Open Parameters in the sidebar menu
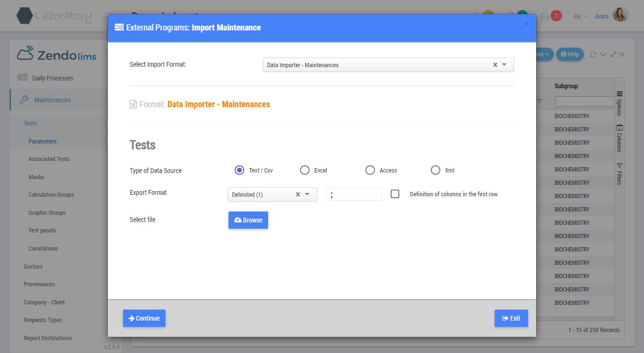Image resolution: width=644 pixels, height=353 pixels. coord(42,141)
